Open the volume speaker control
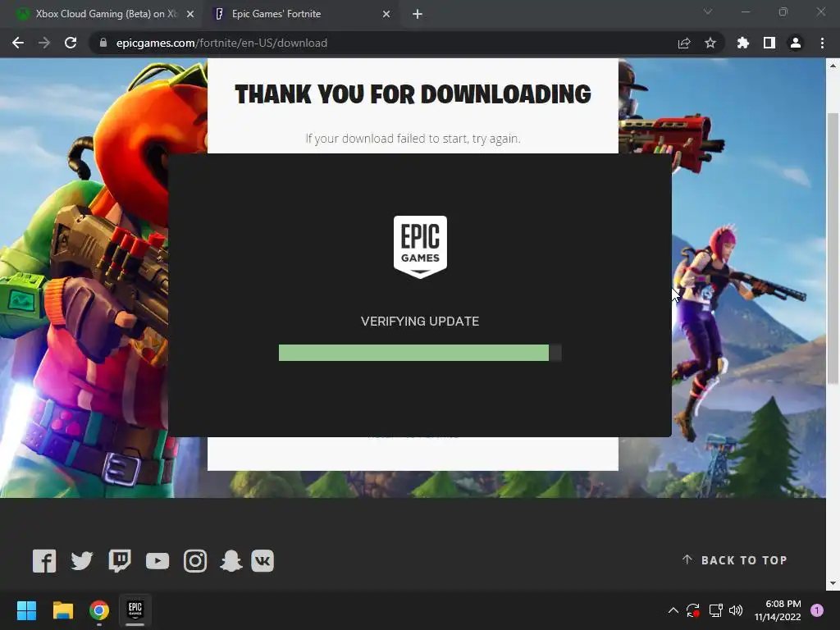This screenshot has width=840, height=630. click(736, 610)
